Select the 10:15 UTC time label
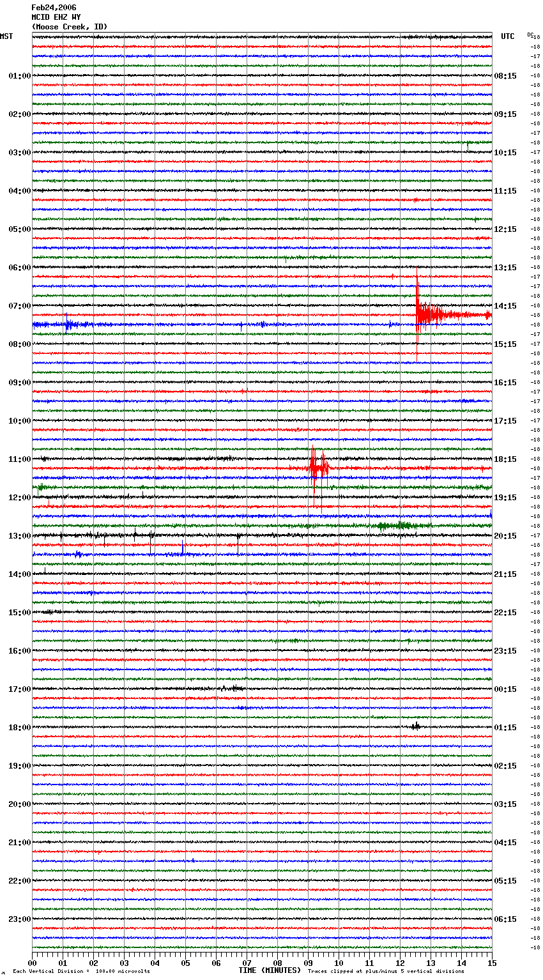Screen dimensions: 543x980 (505, 153)
